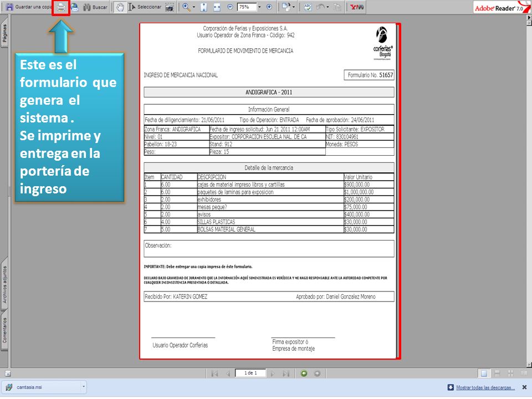This screenshot has height=399, width=532.
Task: Close the downloads bar
Action: click(524, 387)
